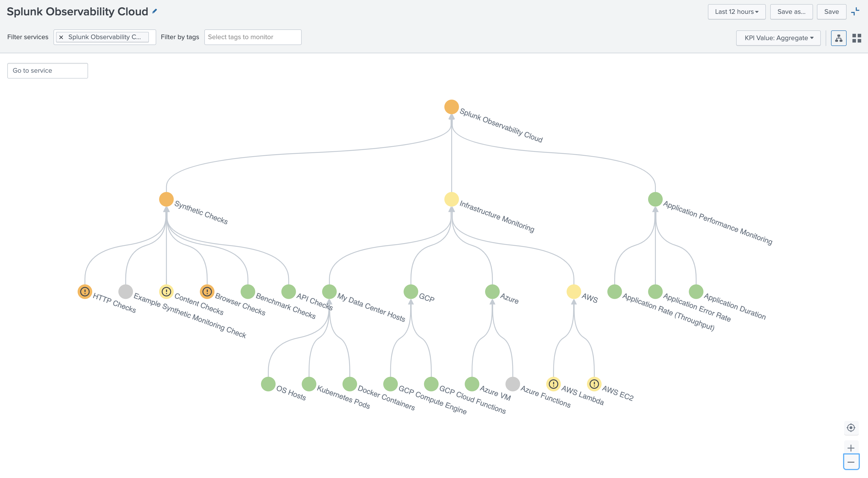Click the AWS Lambda label text

583,395
